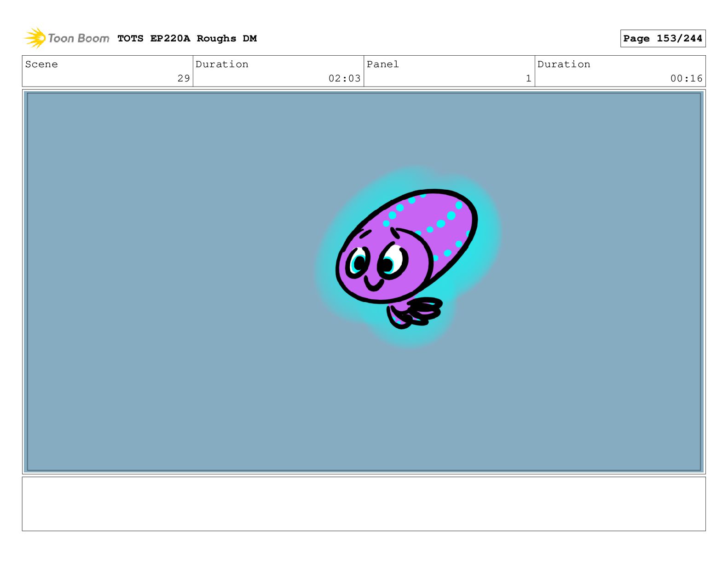The width and height of the screenshot is (728, 564).
Task: Click the 'Page 153/244' box
Action: (663, 39)
